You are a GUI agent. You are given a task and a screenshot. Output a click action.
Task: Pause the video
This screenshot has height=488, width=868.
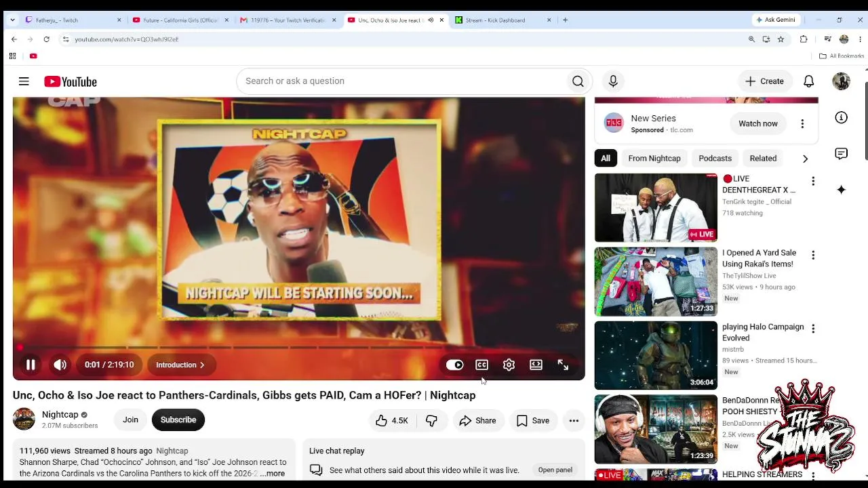coord(31,365)
